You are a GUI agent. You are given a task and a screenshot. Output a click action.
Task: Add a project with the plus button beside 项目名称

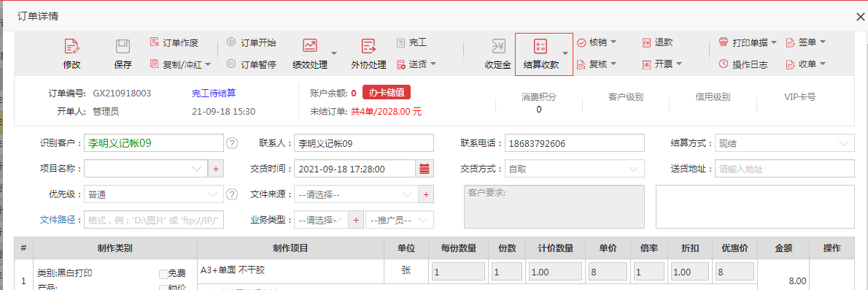coord(216,169)
